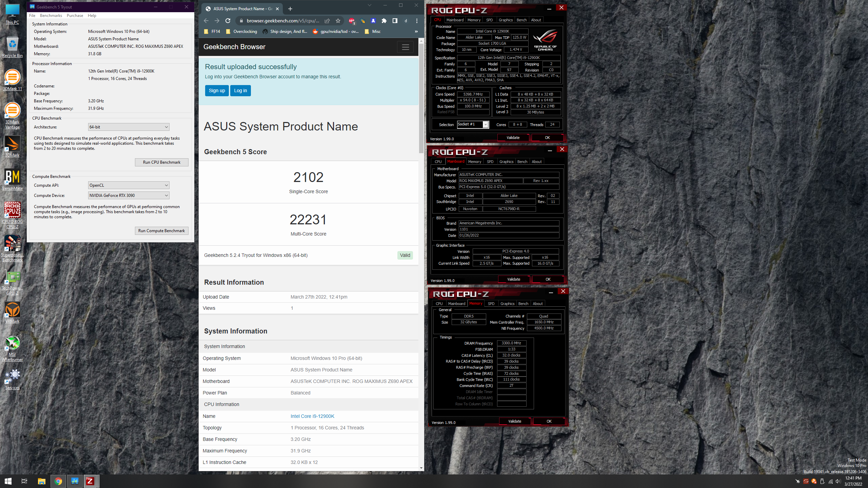Click the scrollbar down arrow in Chrome
The image size is (868, 488).
[x=421, y=468]
